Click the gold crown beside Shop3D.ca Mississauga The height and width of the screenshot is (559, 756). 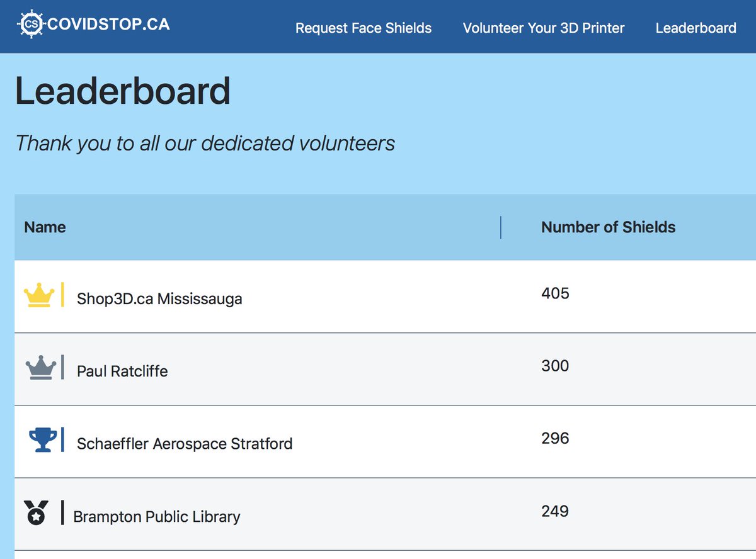(x=39, y=295)
